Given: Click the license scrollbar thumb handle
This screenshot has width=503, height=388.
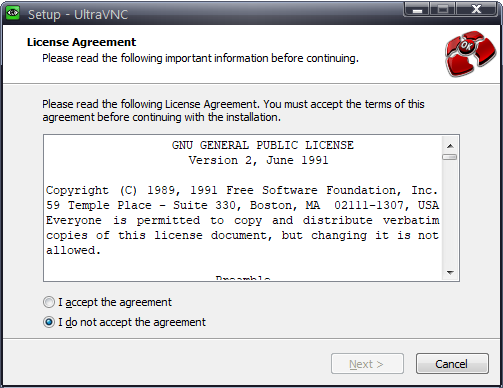Looking at the screenshot, I should click(x=450, y=157).
